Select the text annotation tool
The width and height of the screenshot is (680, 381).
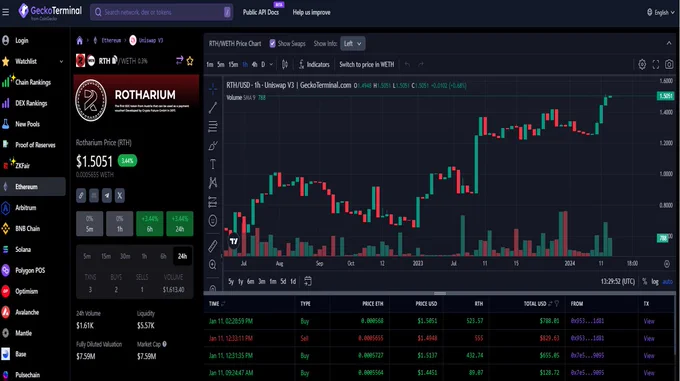pyautogui.click(x=213, y=164)
